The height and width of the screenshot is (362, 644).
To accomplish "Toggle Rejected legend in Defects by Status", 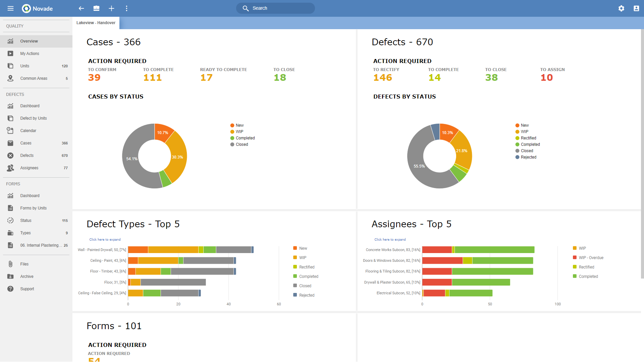I will (x=528, y=157).
